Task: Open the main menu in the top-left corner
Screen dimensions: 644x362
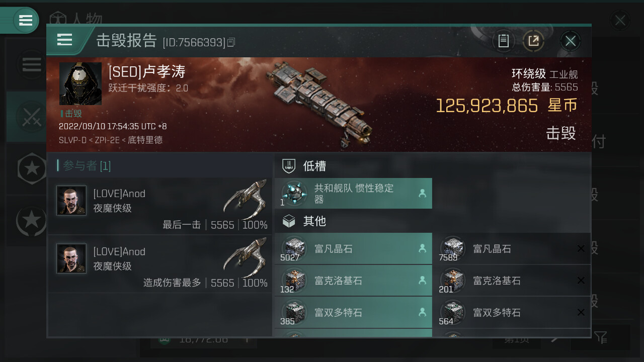Action: pos(25,20)
